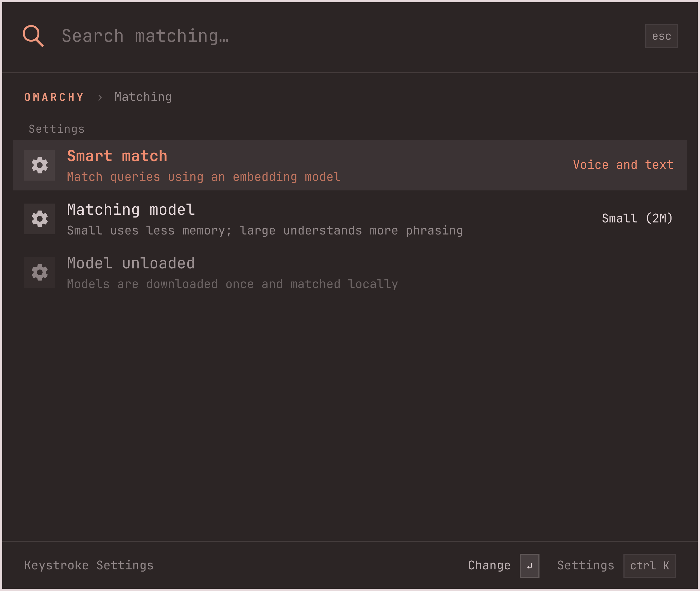Select the Model unloaded row
Image resolution: width=700 pixels, height=591 pixels.
350,273
